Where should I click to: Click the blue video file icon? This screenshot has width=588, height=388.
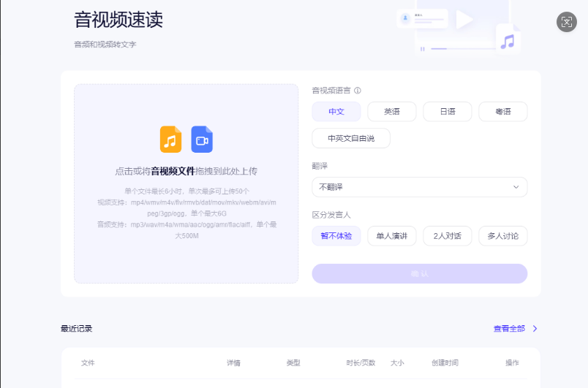point(202,139)
